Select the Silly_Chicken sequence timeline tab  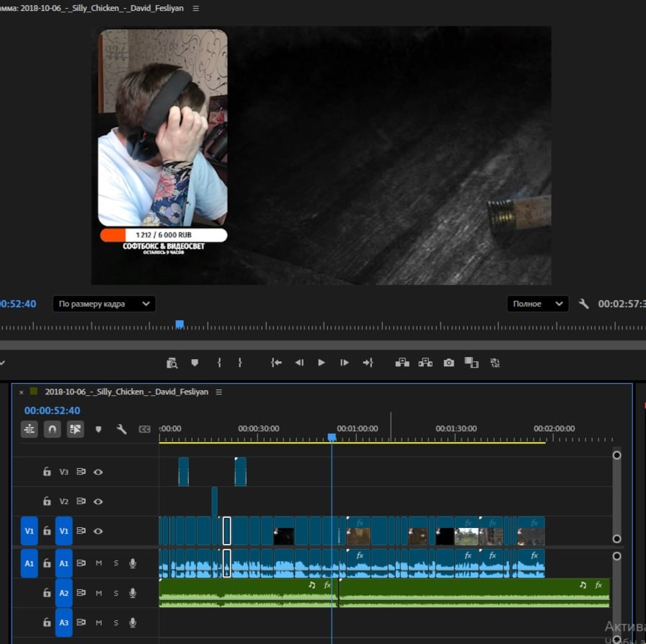[x=126, y=392]
